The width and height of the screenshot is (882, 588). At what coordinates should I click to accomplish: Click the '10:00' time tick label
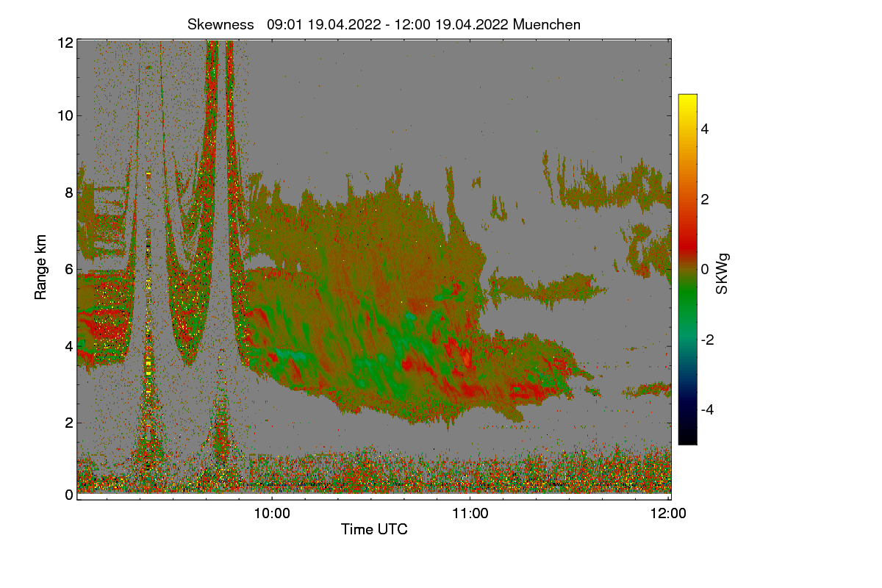tap(272, 514)
